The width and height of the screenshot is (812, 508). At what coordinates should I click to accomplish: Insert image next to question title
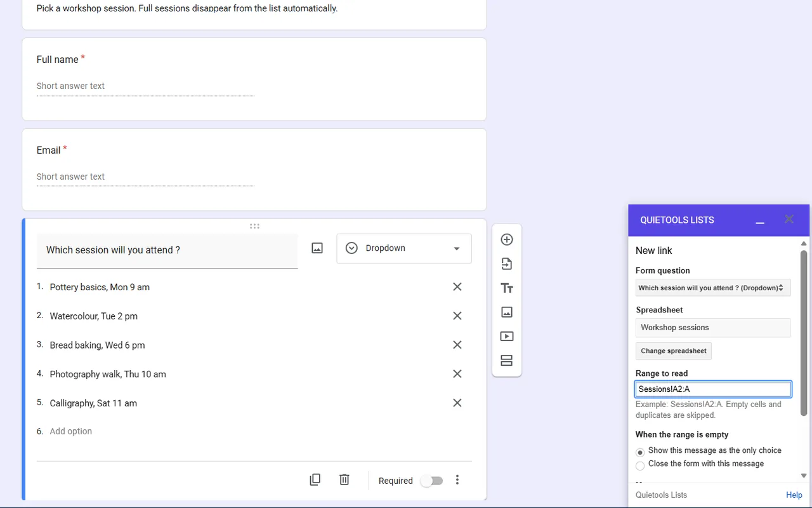pyautogui.click(x=317, y=248)
